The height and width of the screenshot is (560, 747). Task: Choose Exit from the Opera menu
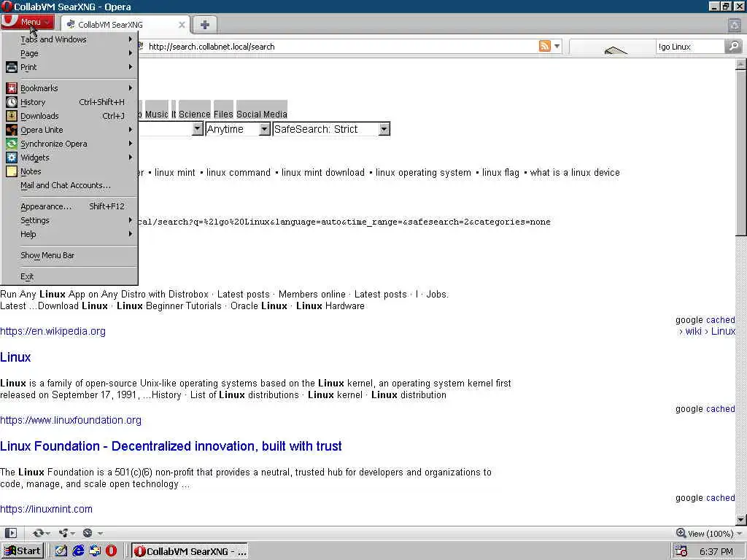click(69, 276)
